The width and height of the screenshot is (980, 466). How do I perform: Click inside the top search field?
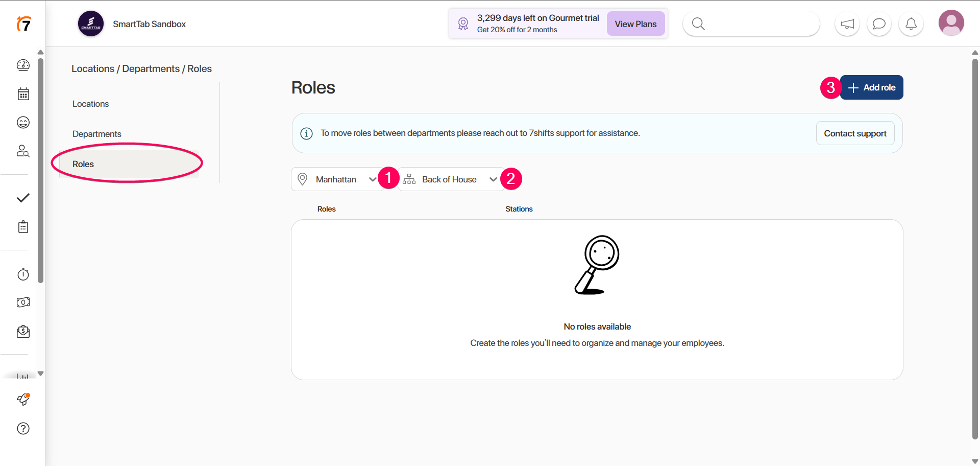755,24
